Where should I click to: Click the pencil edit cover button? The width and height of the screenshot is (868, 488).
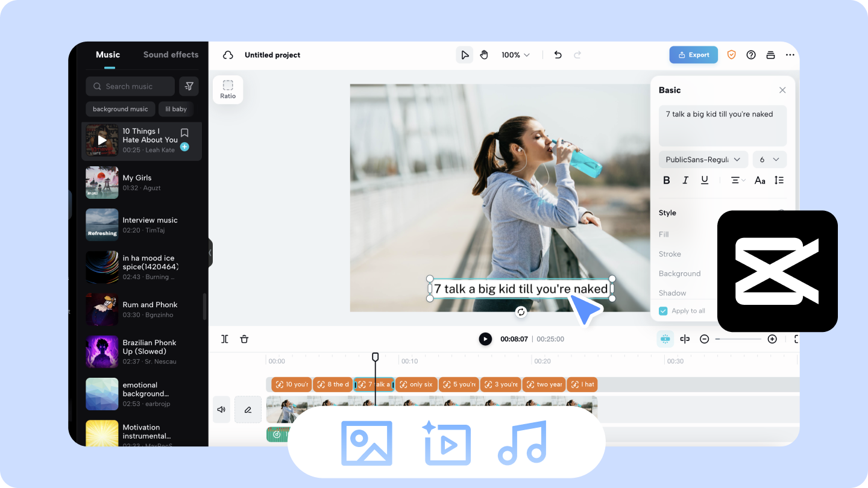248,410
